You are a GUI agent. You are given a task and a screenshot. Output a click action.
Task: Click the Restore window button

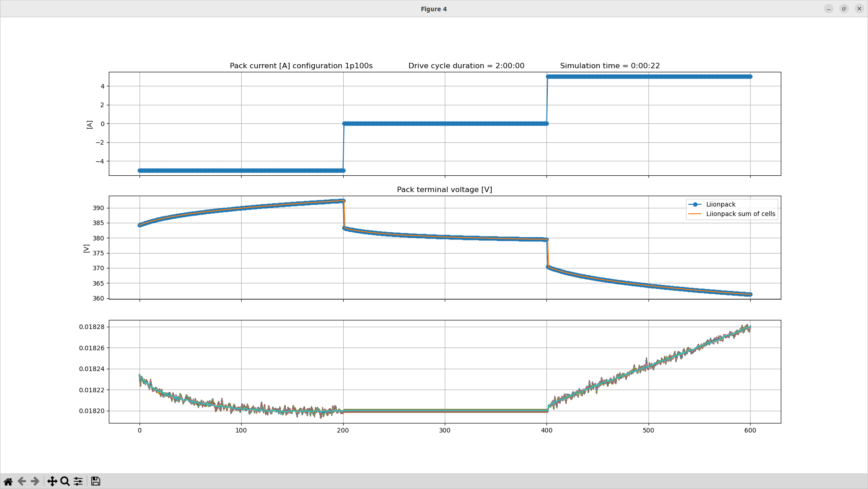844,9
